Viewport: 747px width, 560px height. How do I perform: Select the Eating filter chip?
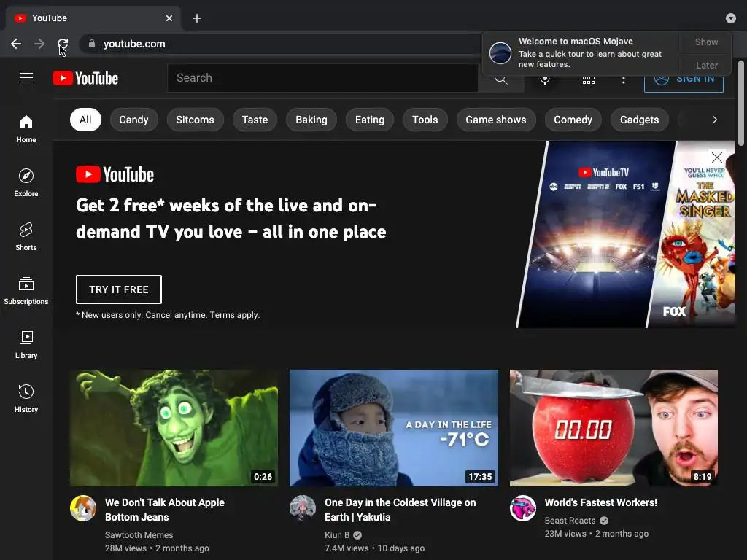click(370, 120)
